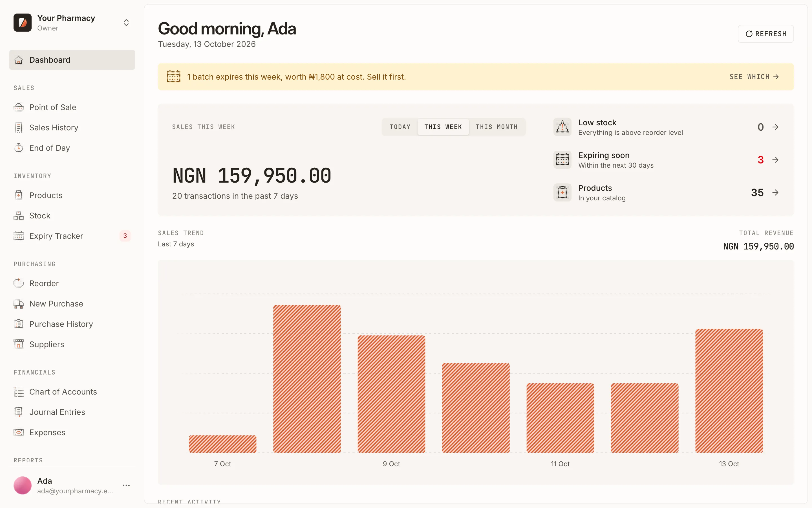Switch sales period to Today
The image size is (812, 508).
coord(400,127)
